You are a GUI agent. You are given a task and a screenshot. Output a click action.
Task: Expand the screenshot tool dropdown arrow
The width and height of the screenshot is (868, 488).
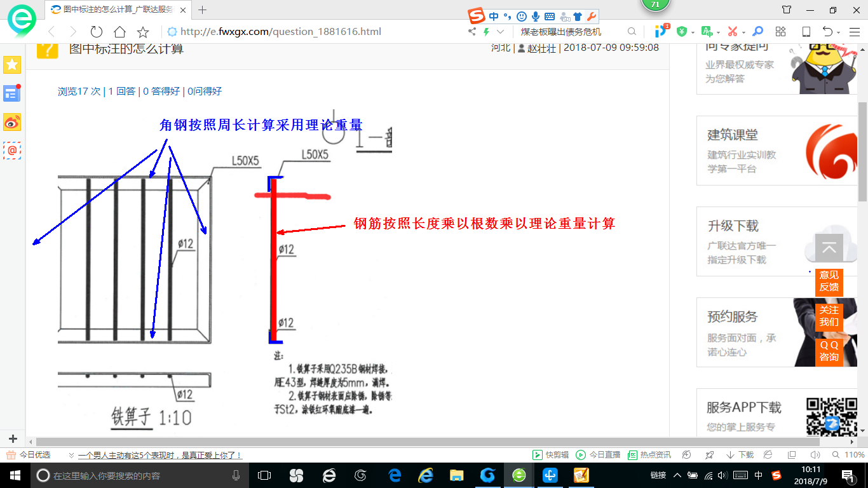743,32
